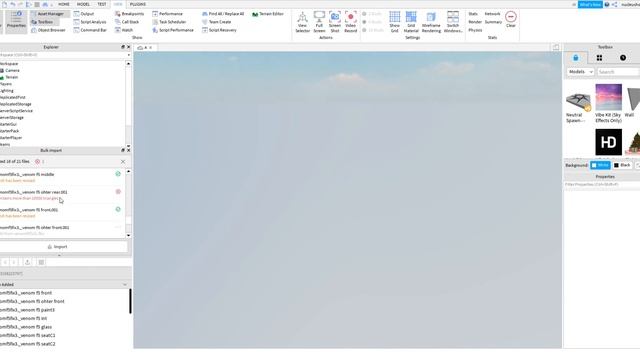Screen dimensions: 640x360
Task: Clear the stats display
Action: pyautogui.click(x=511, y=19)
